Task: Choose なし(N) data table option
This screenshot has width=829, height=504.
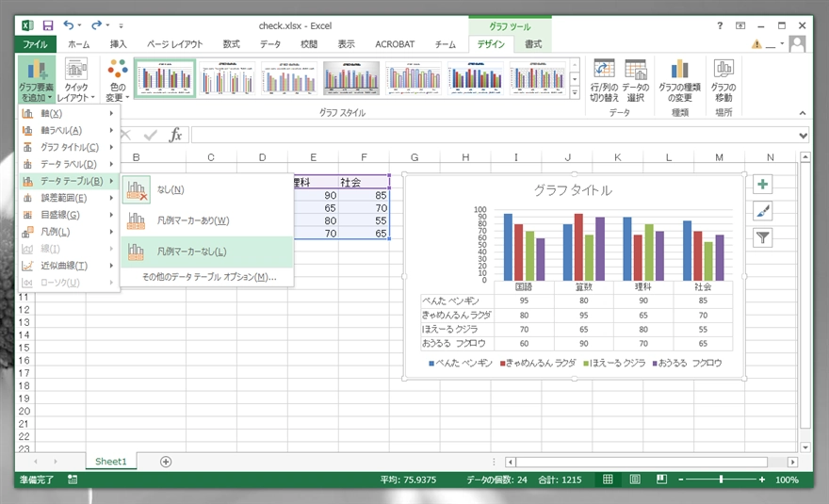Action: [x=207, y=189]
